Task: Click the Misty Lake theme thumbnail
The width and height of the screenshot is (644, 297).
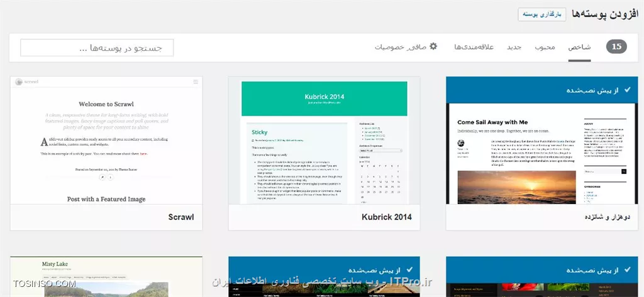Action: (x=106, y=277)
